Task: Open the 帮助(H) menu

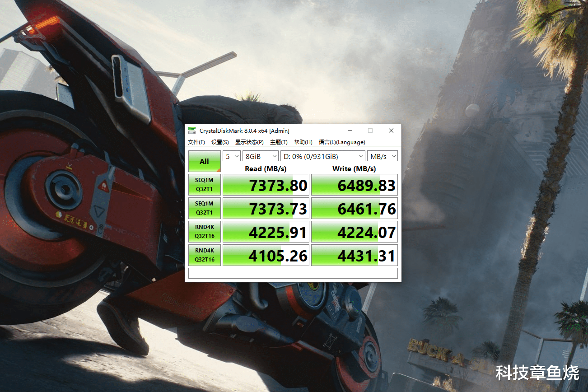Action: point(303,142)
